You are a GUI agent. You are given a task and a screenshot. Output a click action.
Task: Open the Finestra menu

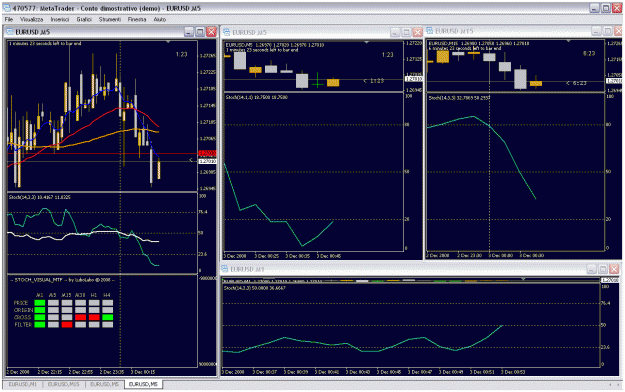point(137,19)
